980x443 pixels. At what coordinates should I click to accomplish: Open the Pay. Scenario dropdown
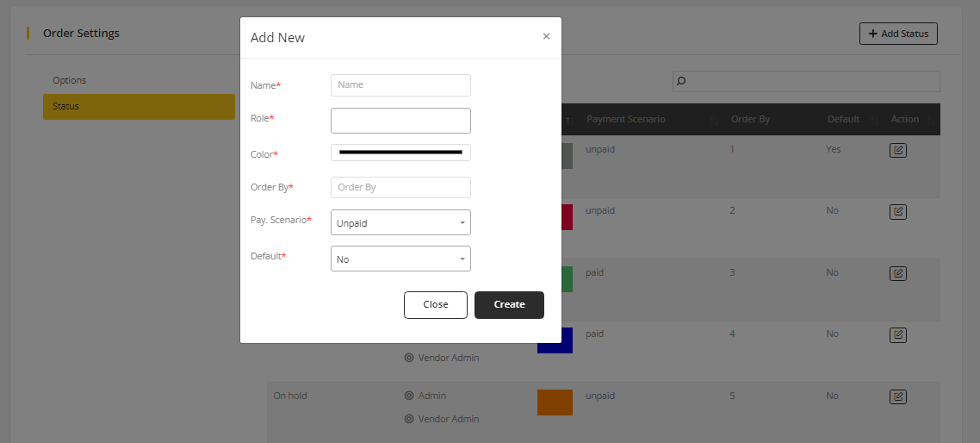click(400, 222)
